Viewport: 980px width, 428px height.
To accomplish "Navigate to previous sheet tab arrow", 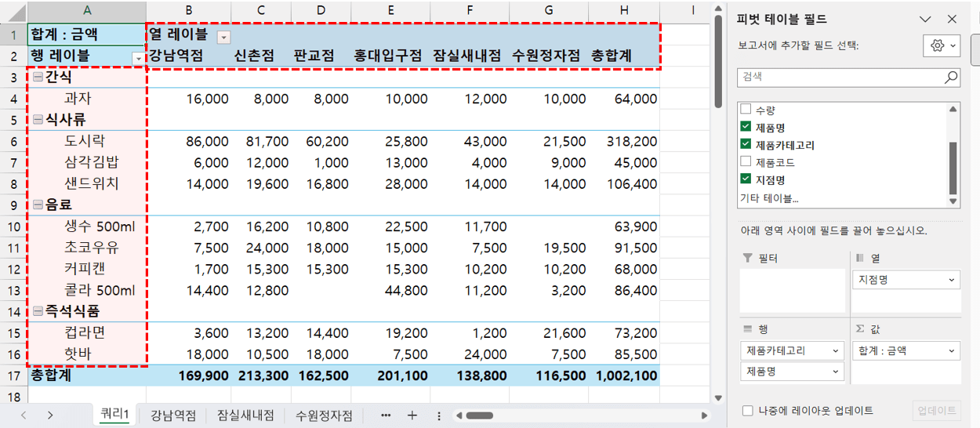I will pyautogui.click(x=24, y=415).
